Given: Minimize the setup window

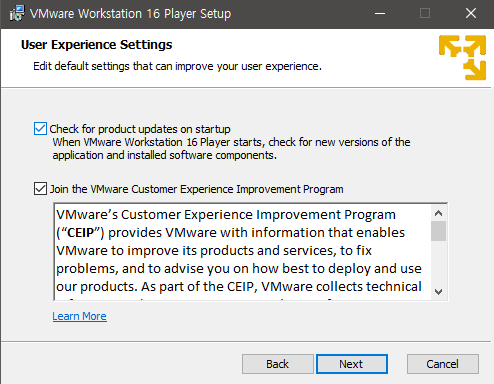Looking at the screenshot, I should 380,14.
